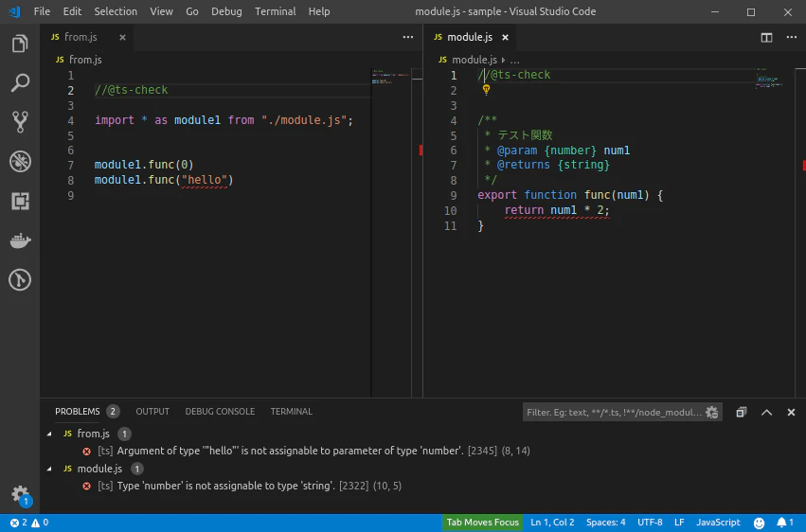Screen dimensions: 806x532
Task: Click the from.js minimap
Action: [390, 77]
